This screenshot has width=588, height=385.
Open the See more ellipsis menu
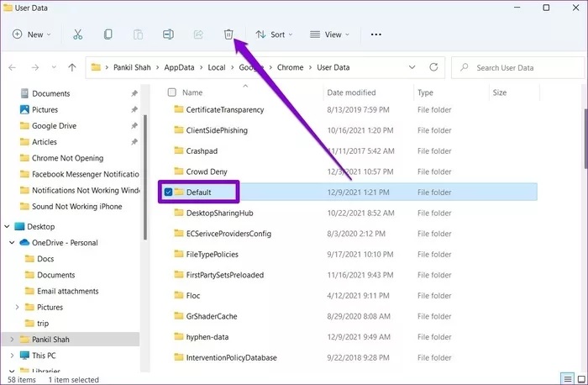[x=375, y=34]
